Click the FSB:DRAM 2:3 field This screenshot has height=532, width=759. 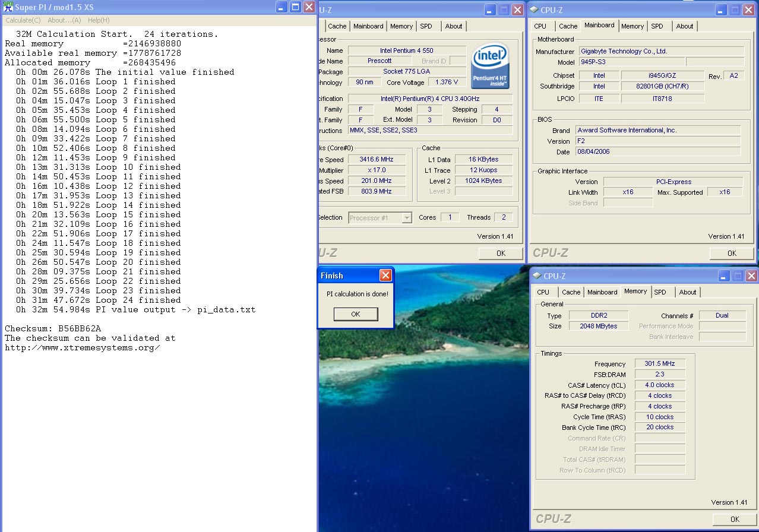pyautogui.click(x=660, y=375)
